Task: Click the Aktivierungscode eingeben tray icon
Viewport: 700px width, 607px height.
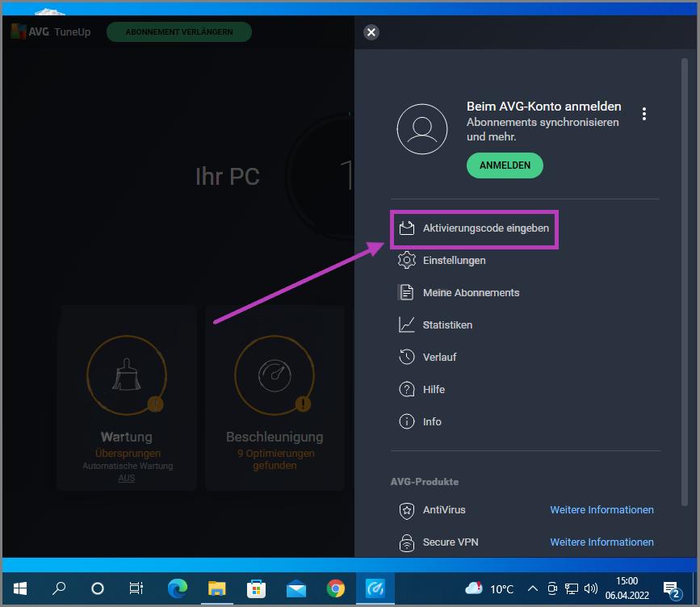Action: click(407, 228)
